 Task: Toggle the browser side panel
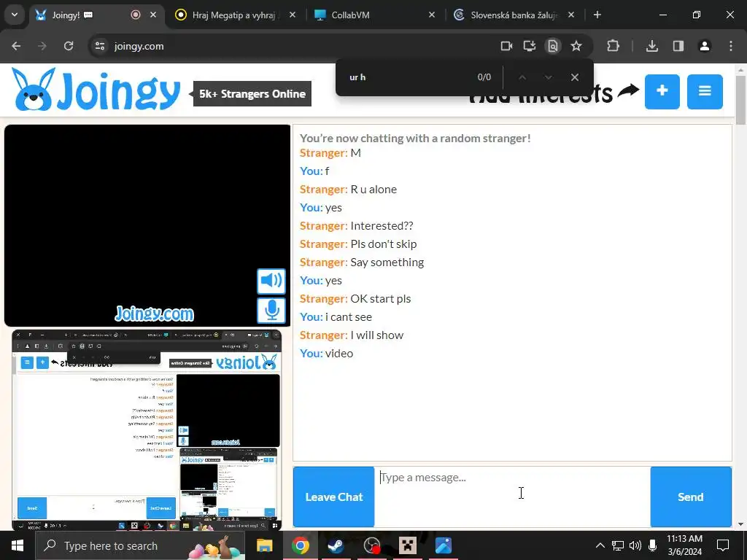(x=678, y=46)
